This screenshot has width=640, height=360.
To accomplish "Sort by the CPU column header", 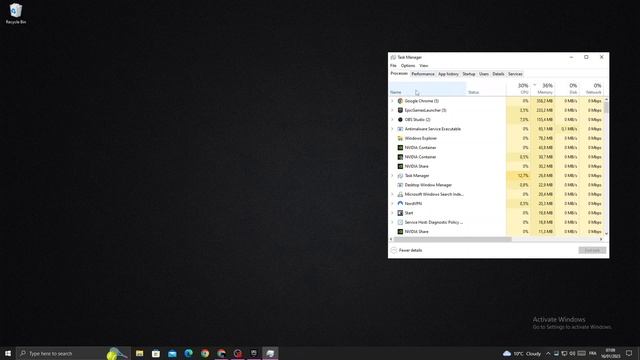I will [518, 89].
